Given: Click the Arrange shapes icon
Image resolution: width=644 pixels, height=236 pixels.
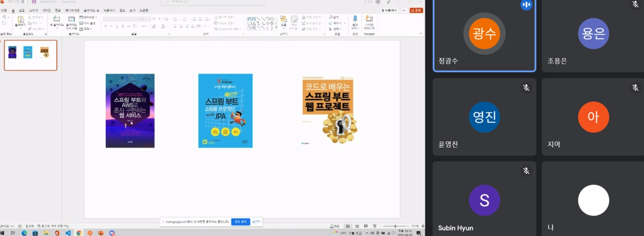Looking at the screenshot, I should [284, 20].
